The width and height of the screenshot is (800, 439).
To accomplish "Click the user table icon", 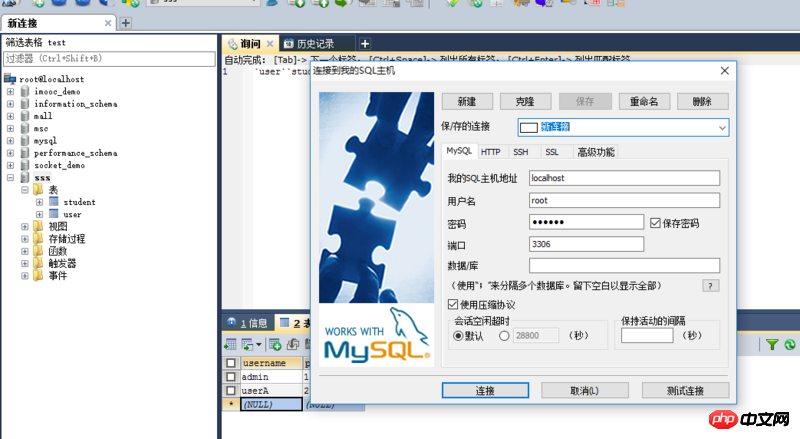I will (x=54, y=214).
